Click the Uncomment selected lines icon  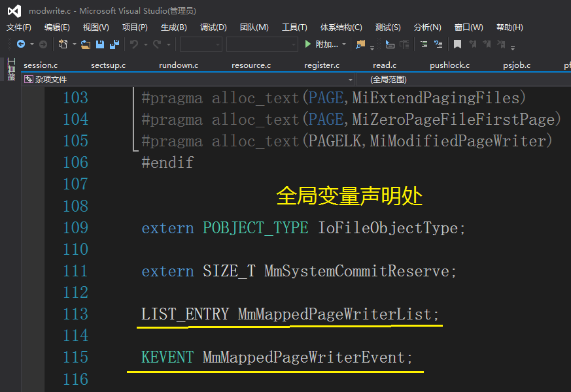(438, 44)
